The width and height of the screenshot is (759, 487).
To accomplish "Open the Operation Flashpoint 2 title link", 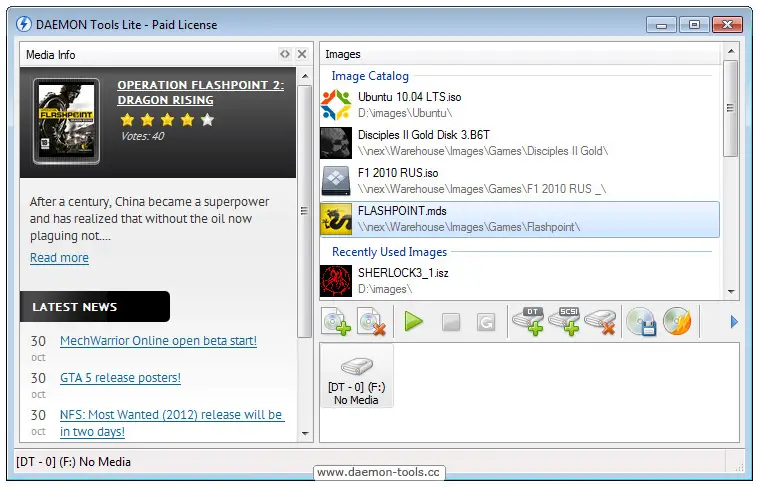I will 200,92.
